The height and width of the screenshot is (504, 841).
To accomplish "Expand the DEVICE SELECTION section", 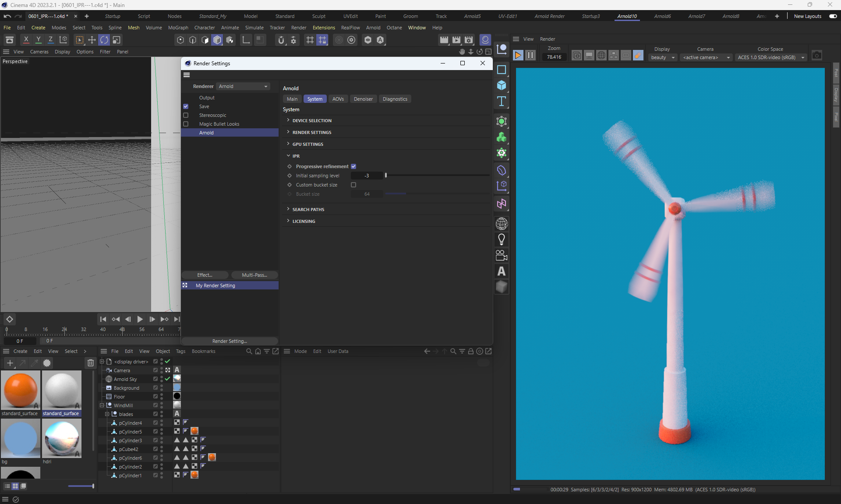I will (312, 120).
